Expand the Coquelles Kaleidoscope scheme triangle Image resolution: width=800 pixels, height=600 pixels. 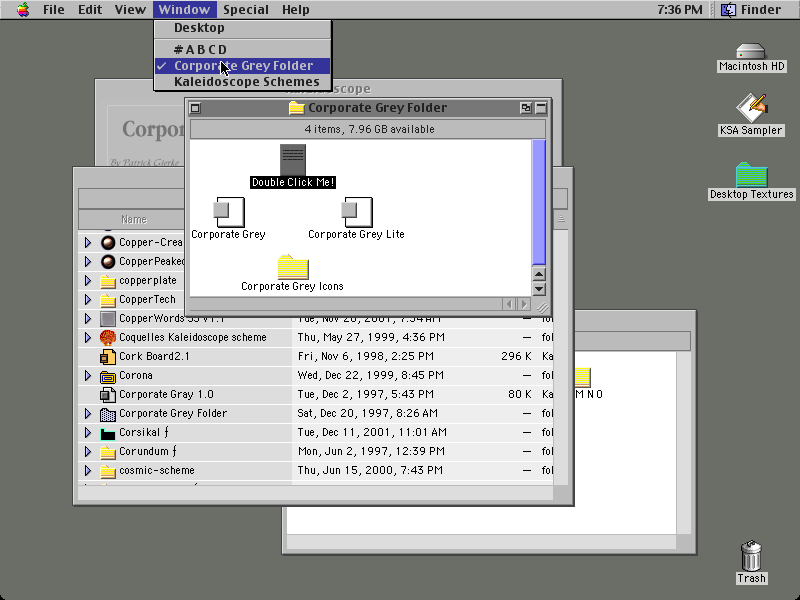[88, 337]
